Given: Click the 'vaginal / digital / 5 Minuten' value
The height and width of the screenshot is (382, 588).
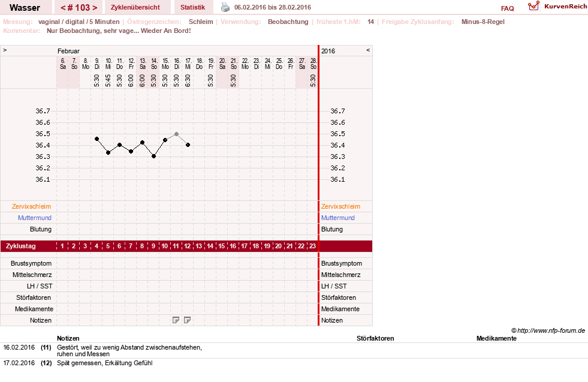Looking at the screenshot, I should click(79, 22).
